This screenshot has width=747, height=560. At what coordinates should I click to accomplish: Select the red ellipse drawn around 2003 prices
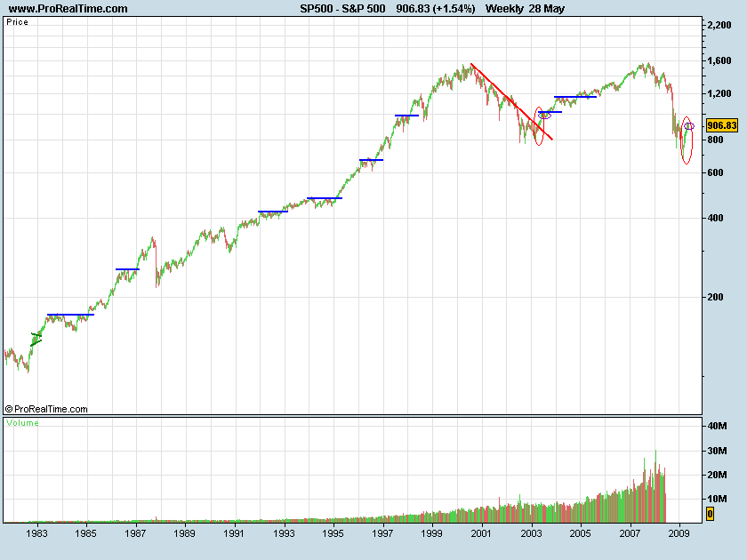click(539, 126)
